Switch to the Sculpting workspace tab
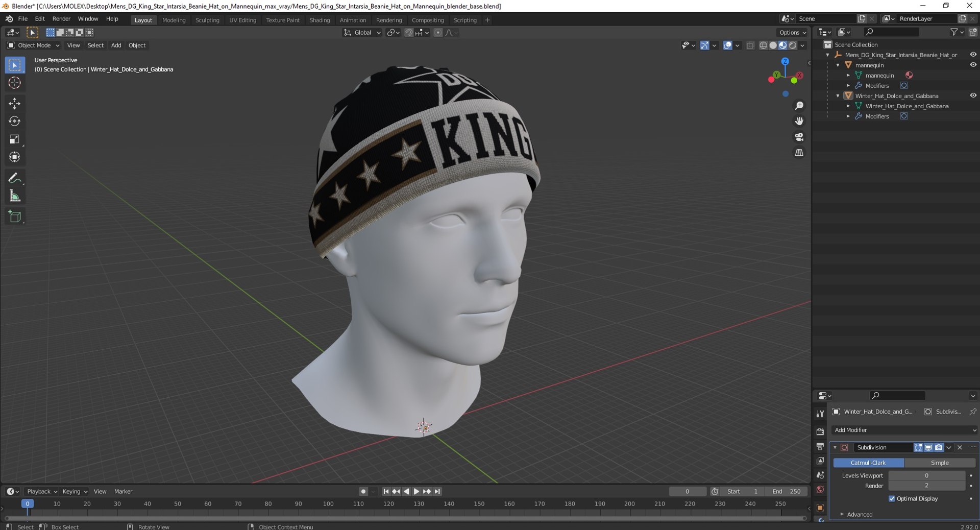The width and height of the screenshot is (980, 530). (207, 20)
